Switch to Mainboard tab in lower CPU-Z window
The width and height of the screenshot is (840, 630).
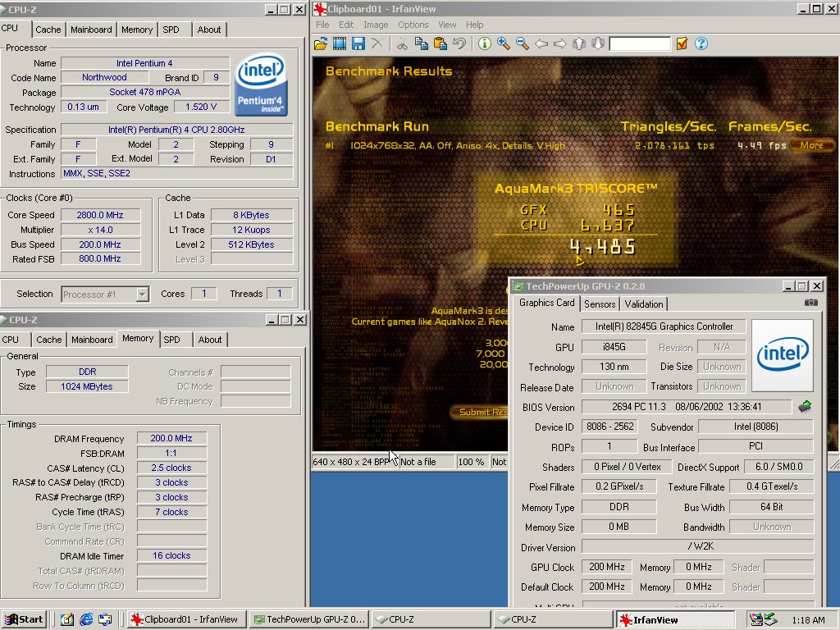[92, 340]
